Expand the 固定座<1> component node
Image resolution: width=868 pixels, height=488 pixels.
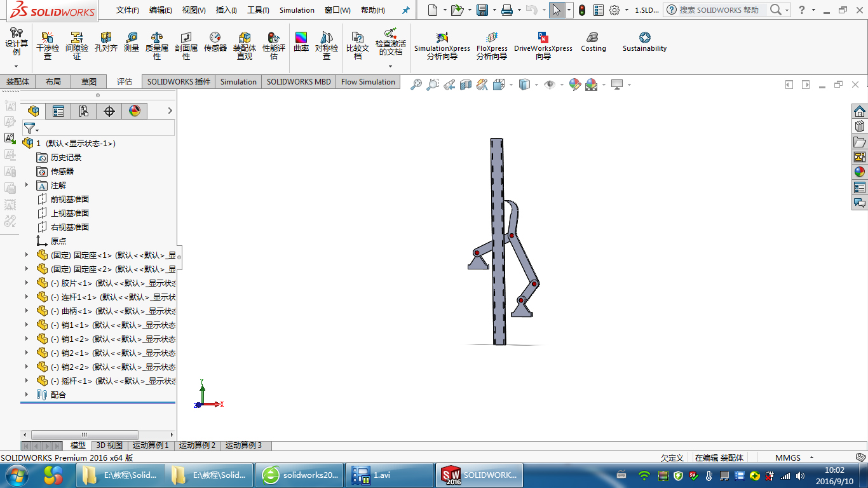click(x=27, y=255)
